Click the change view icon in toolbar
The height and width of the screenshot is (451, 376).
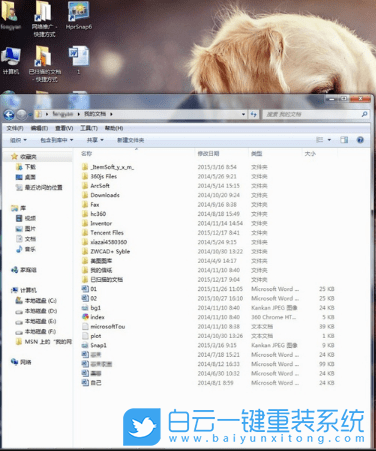pos(319,140)
